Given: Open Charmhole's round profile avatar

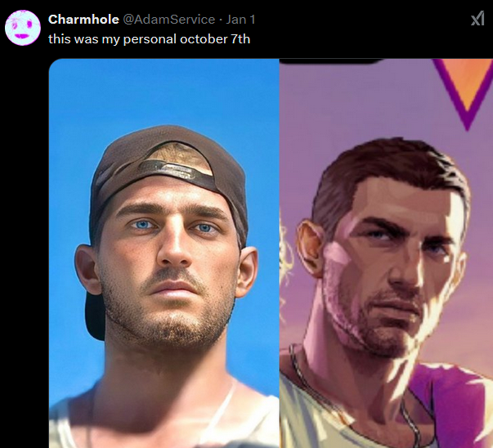Looking at the screenshot, I should pos(23,28).
